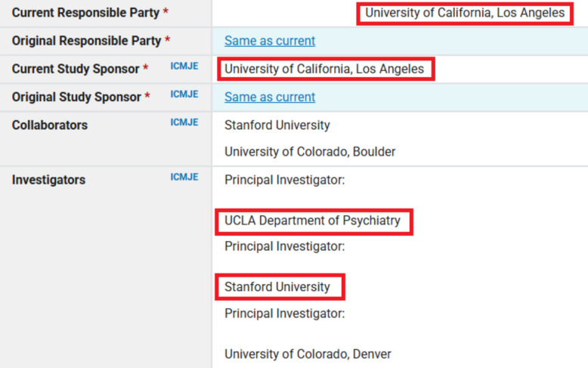This screenshot has width=588, height=368.
Task: Click the Original Study Sponsor label
Action: [x=76, y=97]
